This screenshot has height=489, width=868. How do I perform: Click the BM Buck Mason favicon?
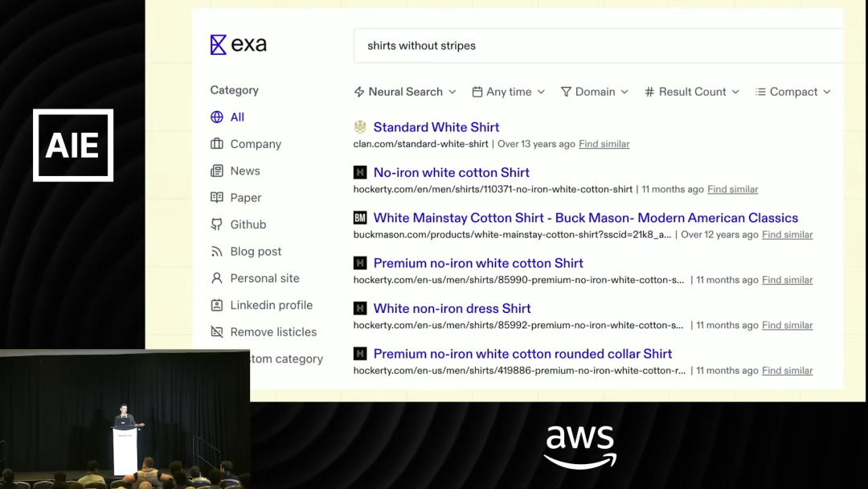360,218
